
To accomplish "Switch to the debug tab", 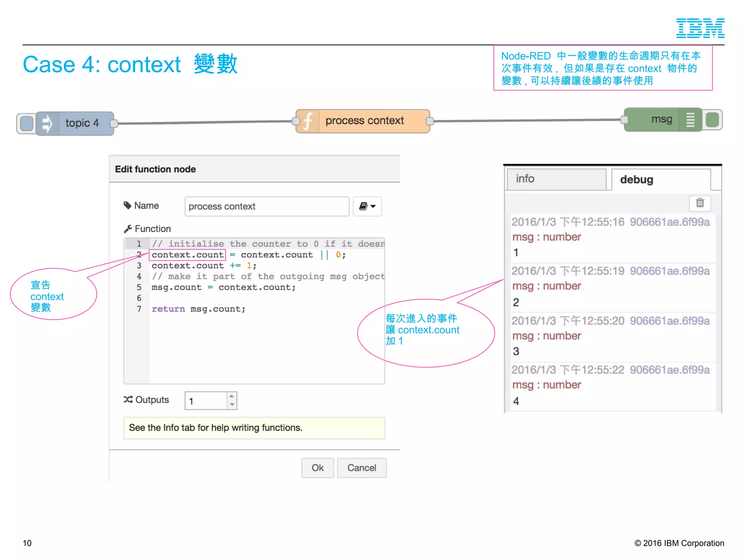I will click(661, 179).
